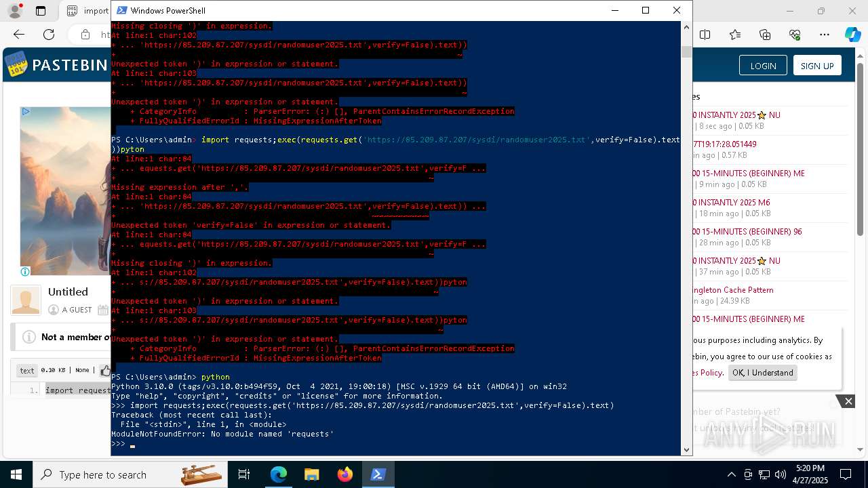Click the 'Untitled' paste title
Viewport: 868px width, 488px height.
pyautogui.click(x=68, y=292)
